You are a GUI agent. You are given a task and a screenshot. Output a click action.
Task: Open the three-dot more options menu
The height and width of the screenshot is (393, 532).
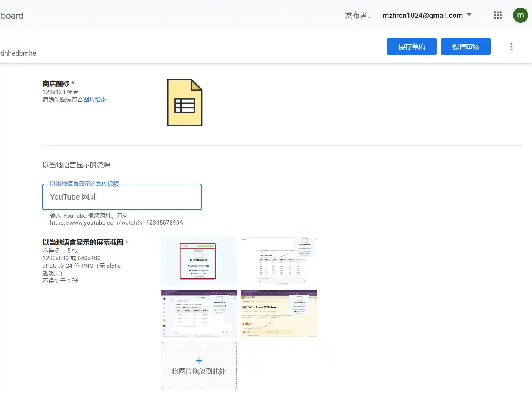tap(512, 47)
